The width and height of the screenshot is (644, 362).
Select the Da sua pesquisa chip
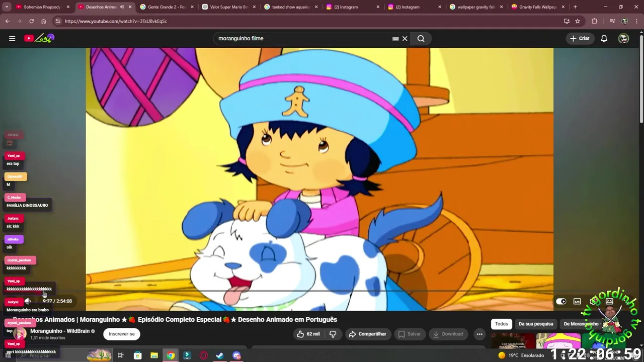pos(536,324)
